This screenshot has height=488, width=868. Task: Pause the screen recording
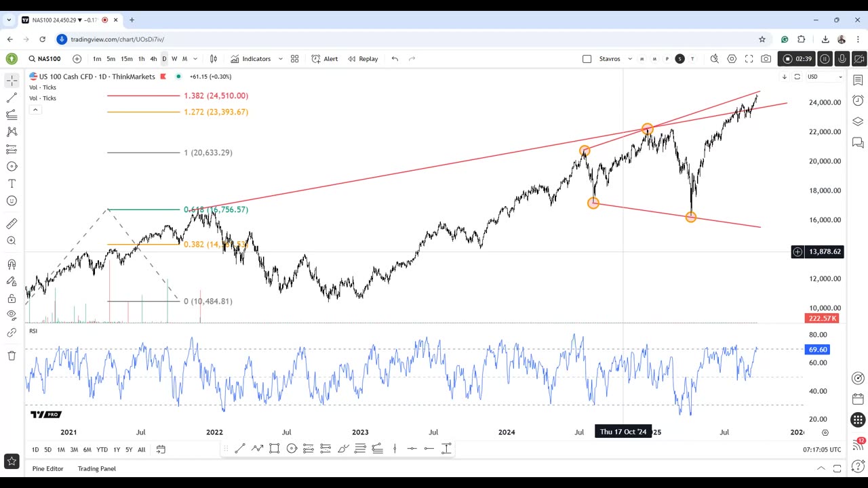[825, 59]
